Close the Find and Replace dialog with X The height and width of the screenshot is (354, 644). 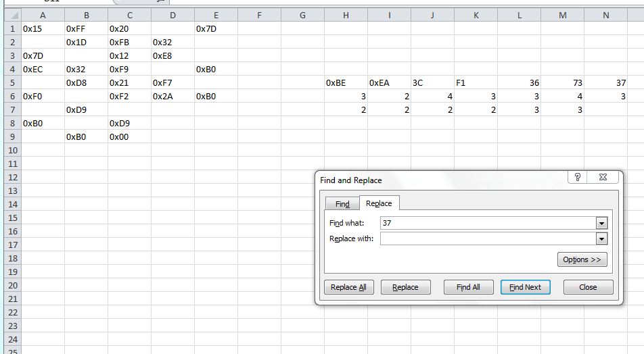pyautogui.click(x=603, y=177)
